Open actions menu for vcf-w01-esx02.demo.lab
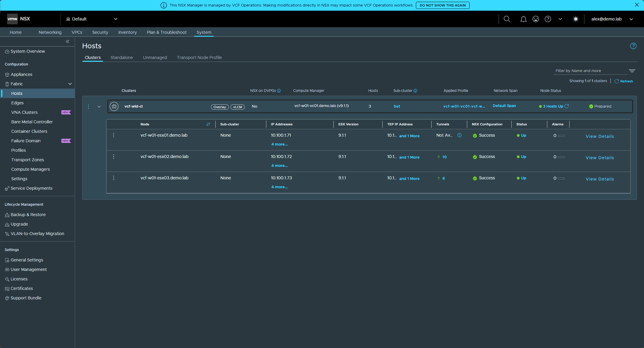This screenshot has height=348, width=644. pyautogui.click(x=114, y=157)
